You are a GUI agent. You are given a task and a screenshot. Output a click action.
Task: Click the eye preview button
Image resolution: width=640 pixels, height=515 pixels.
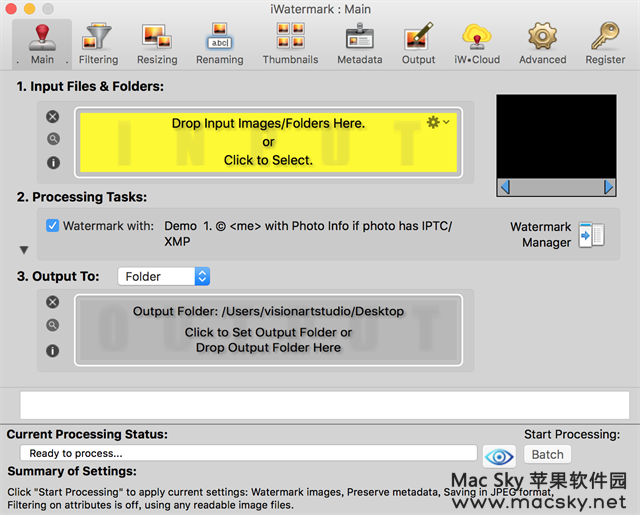(499, 456)
